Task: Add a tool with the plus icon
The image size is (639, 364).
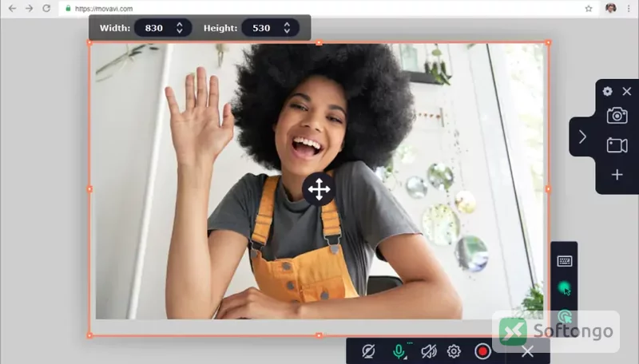Action: coord(617,175)
